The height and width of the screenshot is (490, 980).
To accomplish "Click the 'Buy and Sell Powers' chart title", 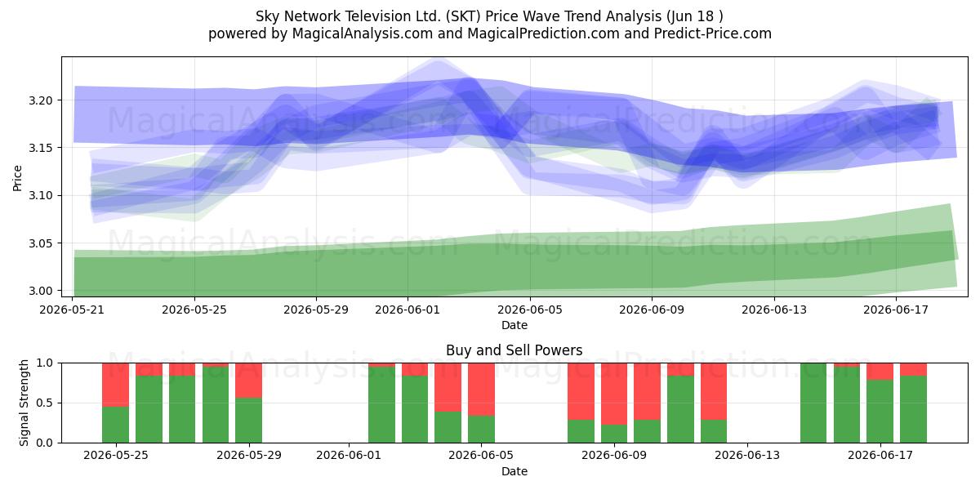I will click(x=514, y=350).
